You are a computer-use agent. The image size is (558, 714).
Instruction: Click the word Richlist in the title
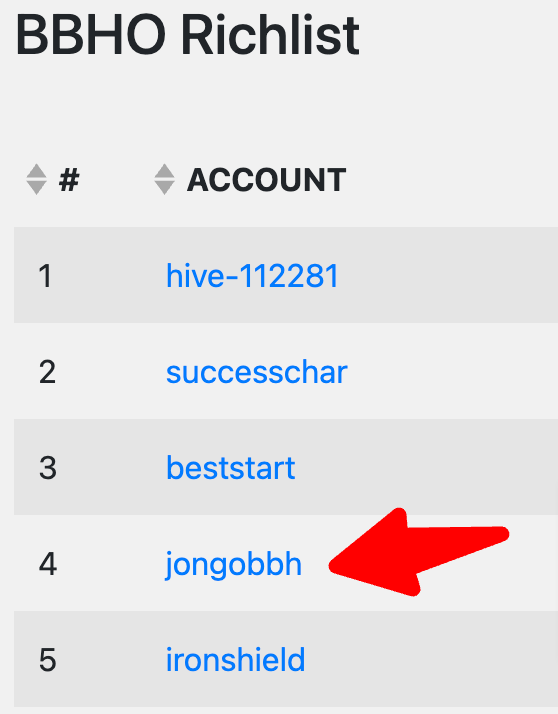coord(271,35)
